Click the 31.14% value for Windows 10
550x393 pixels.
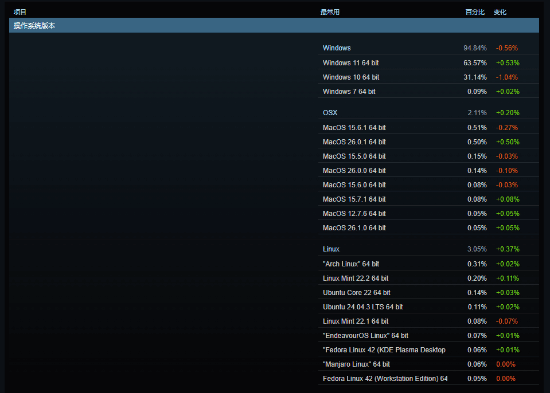click(475, 77)
